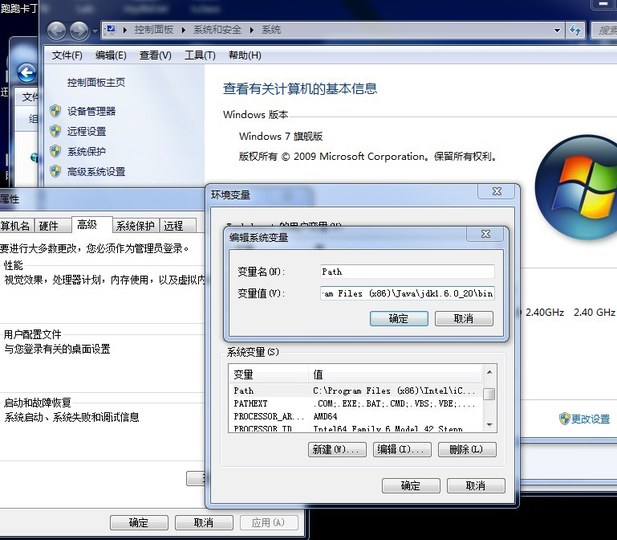Click the system variables scrollbar thumb
The image size is (617, 540).
point(489,394)
